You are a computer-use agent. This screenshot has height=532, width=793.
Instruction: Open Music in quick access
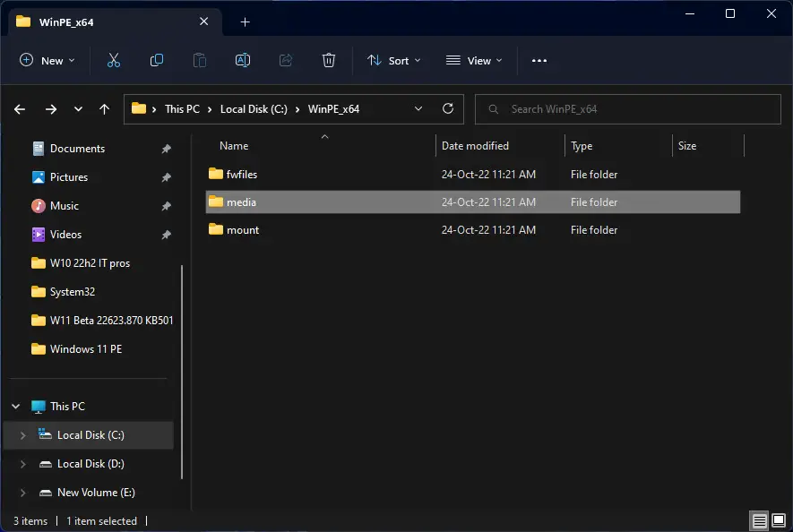point(65,206)
